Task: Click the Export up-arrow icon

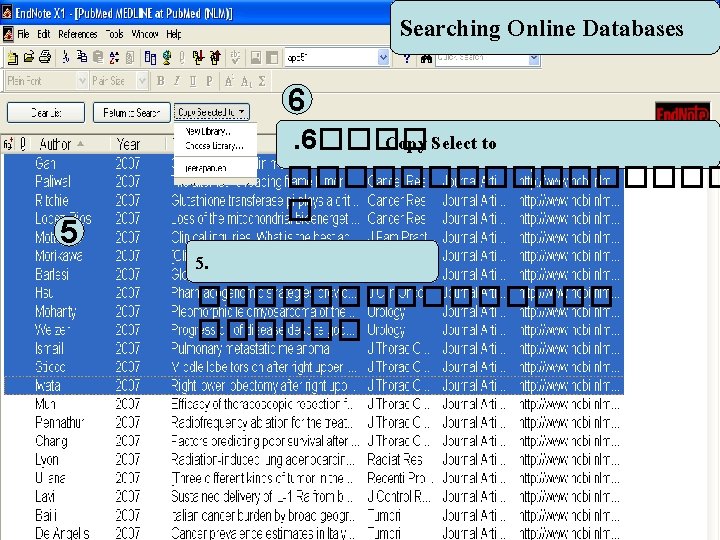Action: (x=215, y=57)
